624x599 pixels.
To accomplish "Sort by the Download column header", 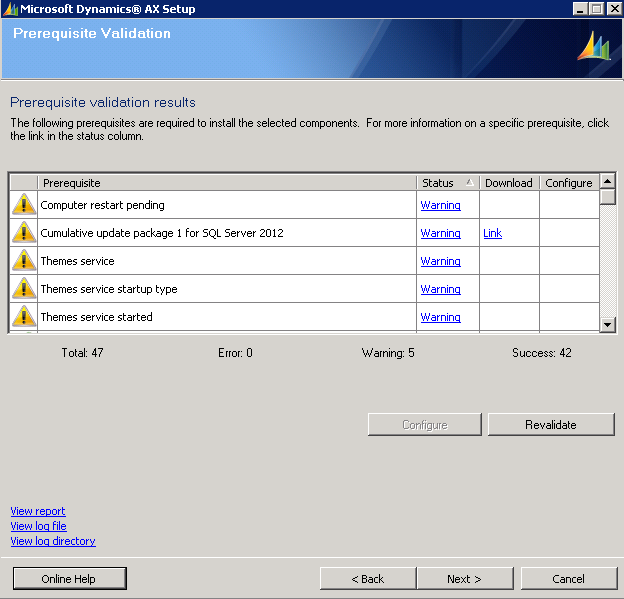I will [509, 183].
